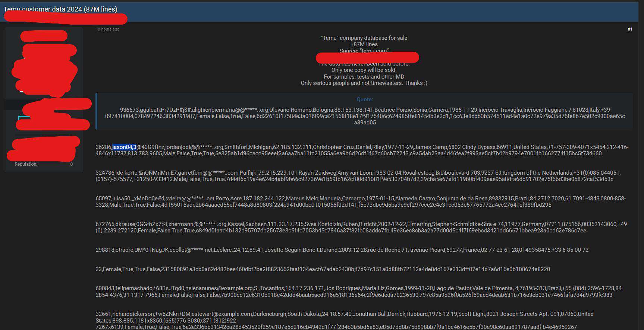Click the blue left border of quote box

[96, 111]
